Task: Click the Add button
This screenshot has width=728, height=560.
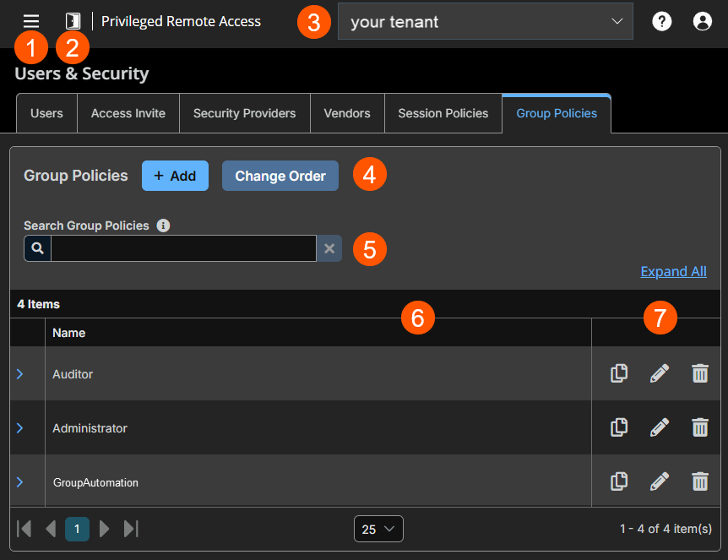Action: 175,176
